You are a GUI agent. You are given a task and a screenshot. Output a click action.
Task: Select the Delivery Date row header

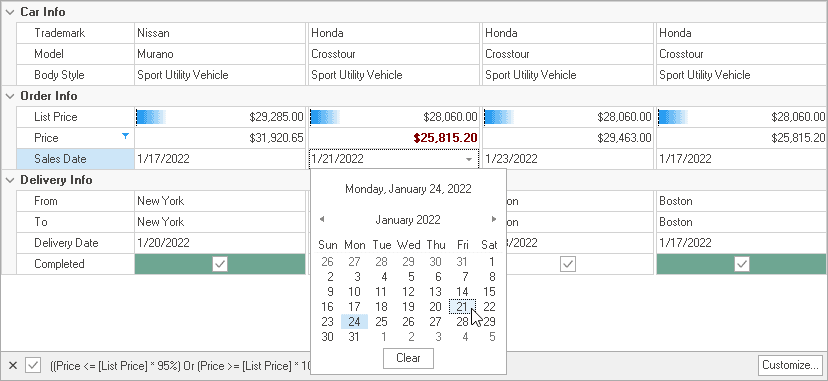tap(76, 243)
